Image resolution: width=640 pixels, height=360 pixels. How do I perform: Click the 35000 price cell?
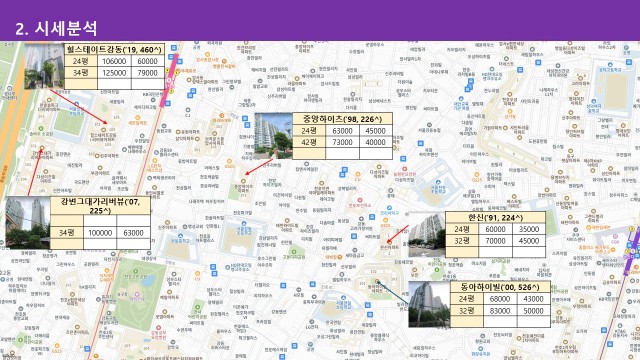[529, 229]
